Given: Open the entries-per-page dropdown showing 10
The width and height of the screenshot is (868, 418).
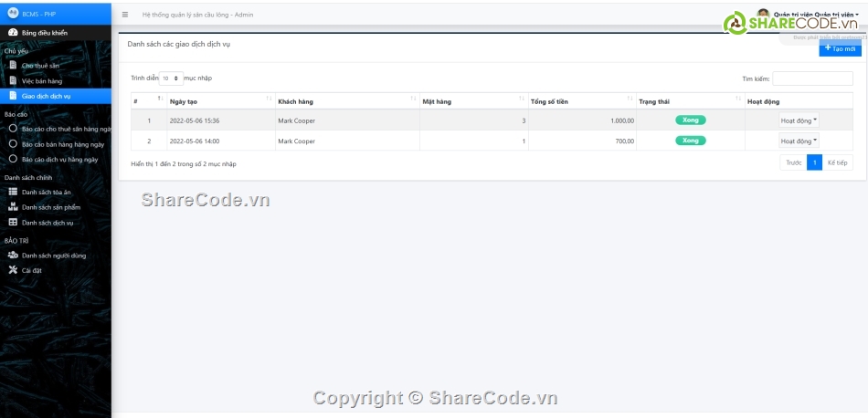Looking at the screenshot, I should [172, 78].
